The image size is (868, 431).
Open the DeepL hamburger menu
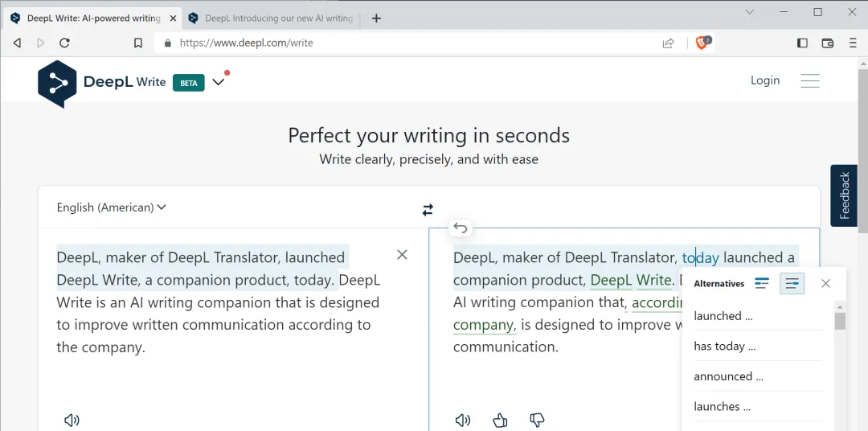810,81
